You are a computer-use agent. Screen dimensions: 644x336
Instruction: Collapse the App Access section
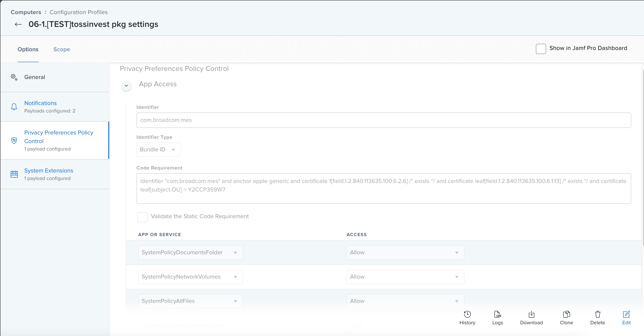click(x=126, y=86)
